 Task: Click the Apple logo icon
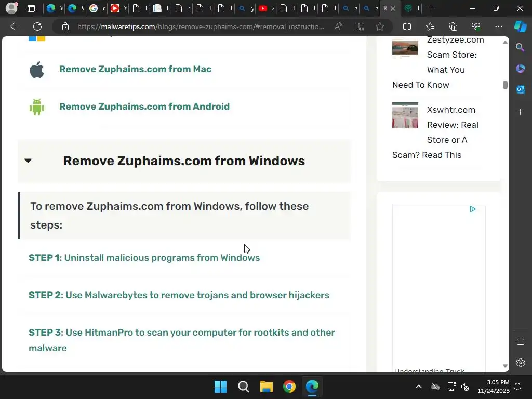[37, 70]
